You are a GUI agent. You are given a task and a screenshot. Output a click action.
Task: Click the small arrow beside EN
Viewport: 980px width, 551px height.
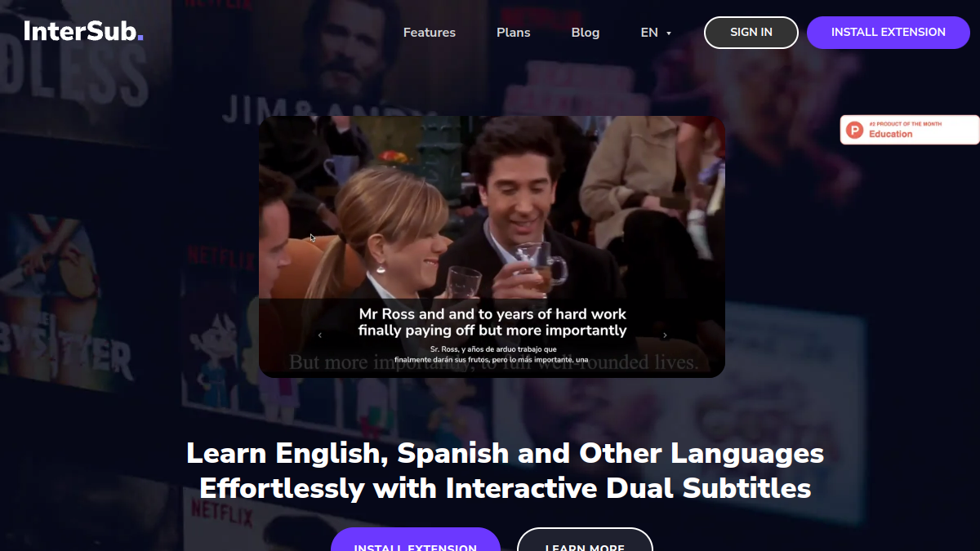click(669, 33)
